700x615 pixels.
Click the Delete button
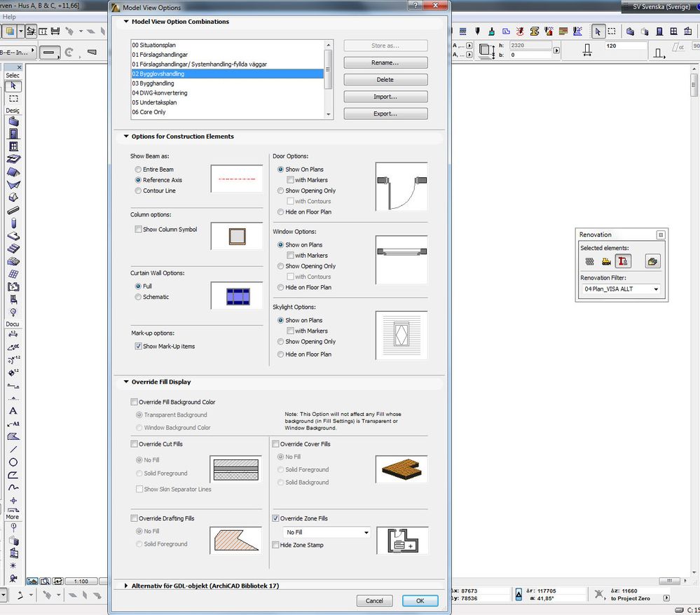click(385, 79)
